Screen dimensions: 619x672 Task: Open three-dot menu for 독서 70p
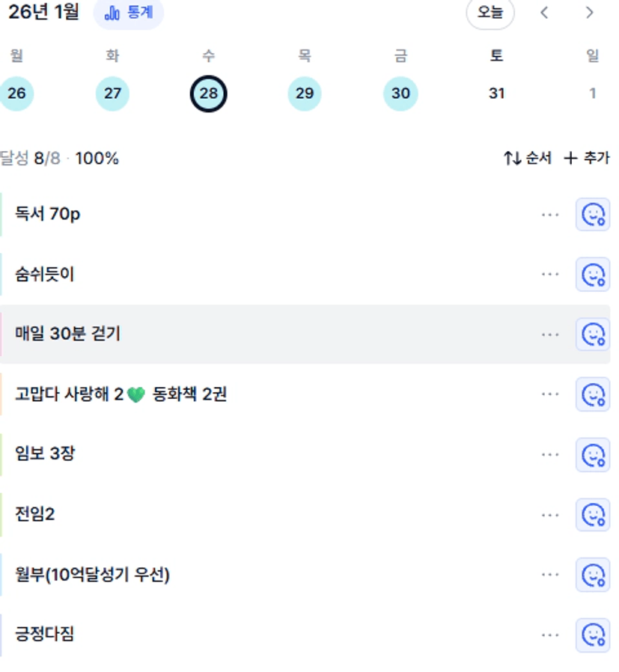point(550,215)
